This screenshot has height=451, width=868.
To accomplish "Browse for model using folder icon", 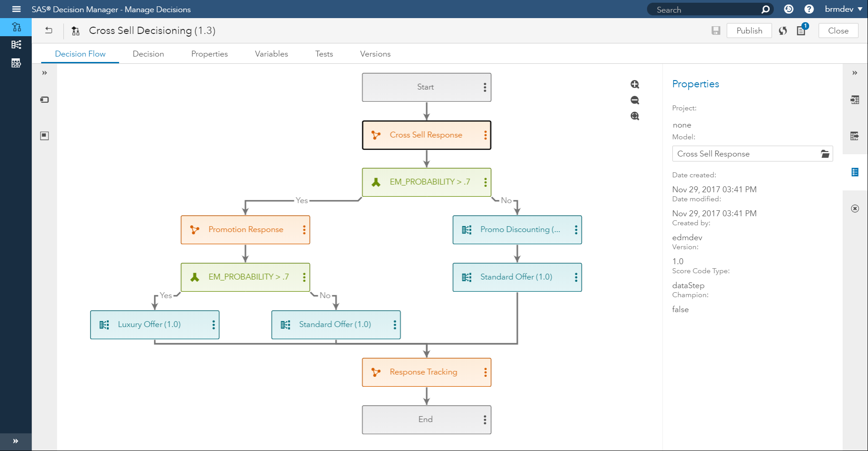I will pos(825,154).
